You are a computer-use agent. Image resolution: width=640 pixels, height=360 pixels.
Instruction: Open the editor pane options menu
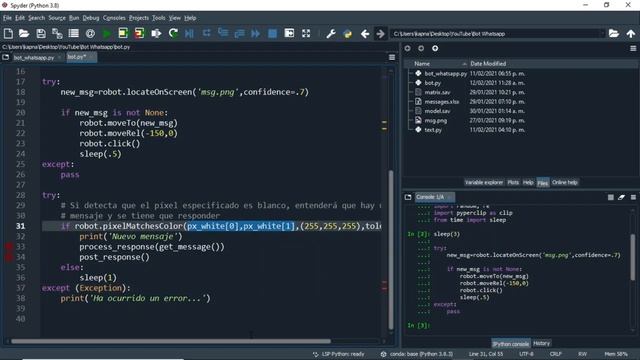point(392,58)
